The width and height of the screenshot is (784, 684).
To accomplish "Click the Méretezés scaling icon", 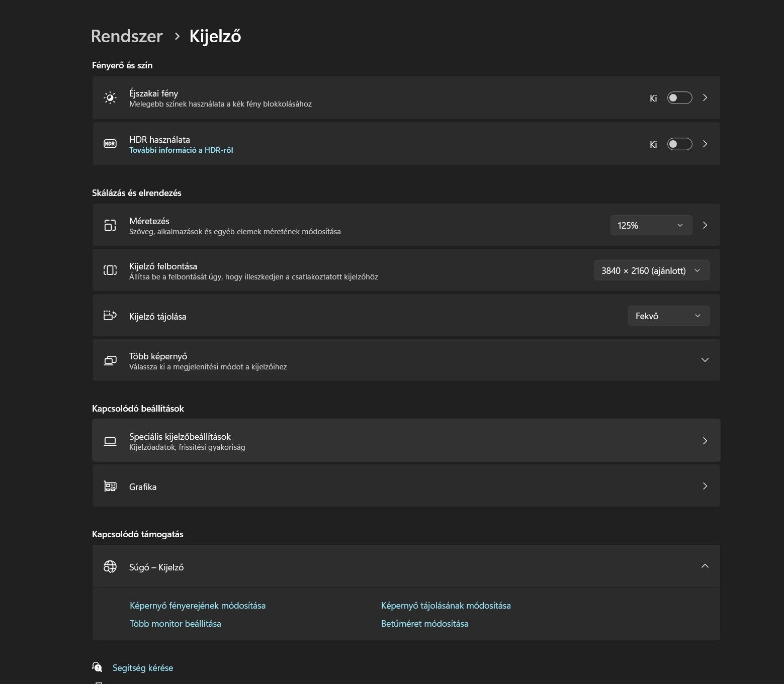I will pos(110,226).
